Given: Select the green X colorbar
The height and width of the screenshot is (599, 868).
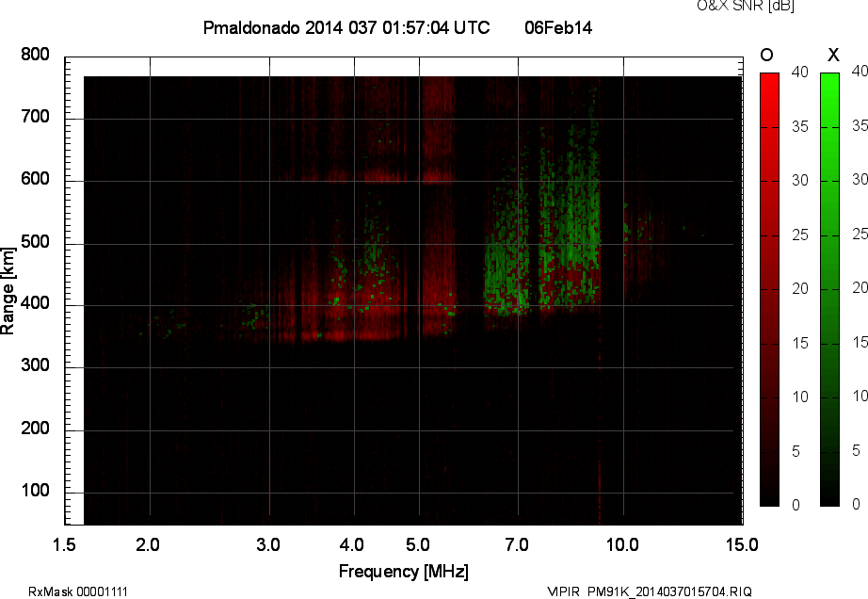Looking at the screenshot, I should pyautogui.click(x=829, y=289).
